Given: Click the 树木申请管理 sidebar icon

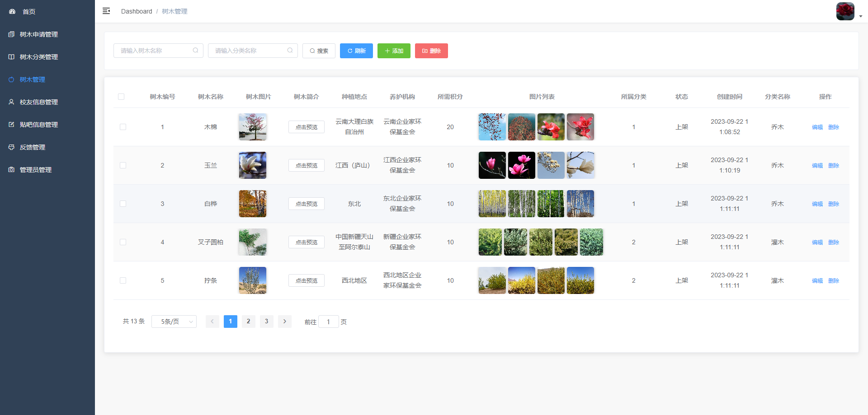Looking at the screenshot, I should [11, 34].
